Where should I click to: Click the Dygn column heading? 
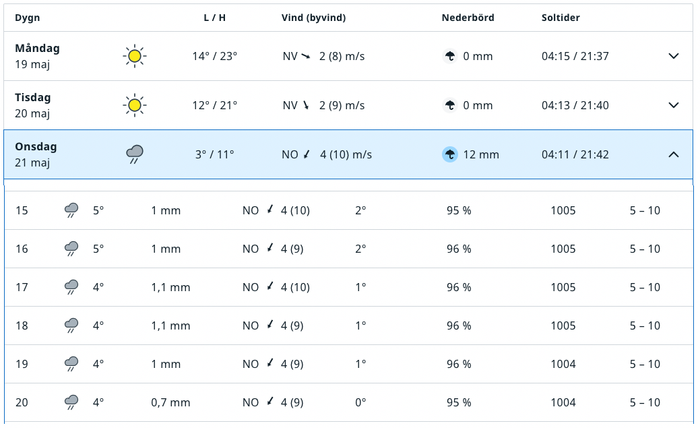(x=27, y=18)
